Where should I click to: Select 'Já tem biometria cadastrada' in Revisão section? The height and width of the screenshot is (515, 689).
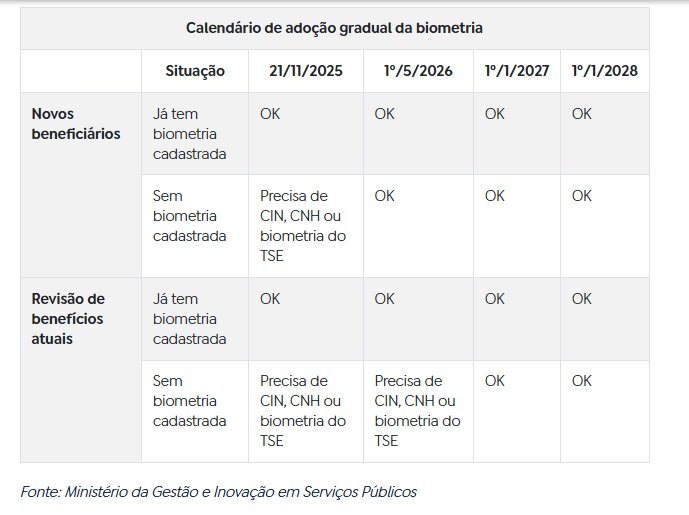pos(190,318)
